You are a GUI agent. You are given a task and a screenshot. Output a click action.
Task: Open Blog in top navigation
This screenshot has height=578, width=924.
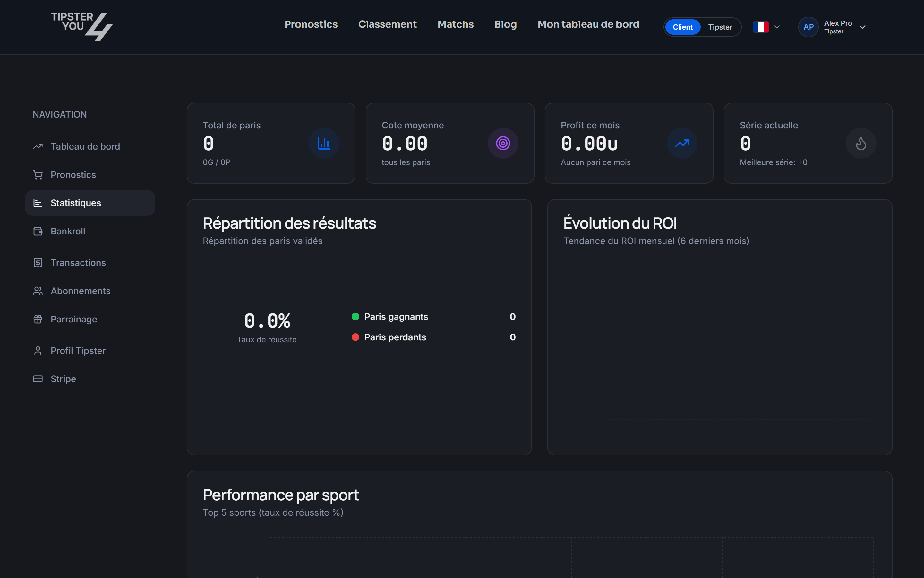tap(506, 24)
